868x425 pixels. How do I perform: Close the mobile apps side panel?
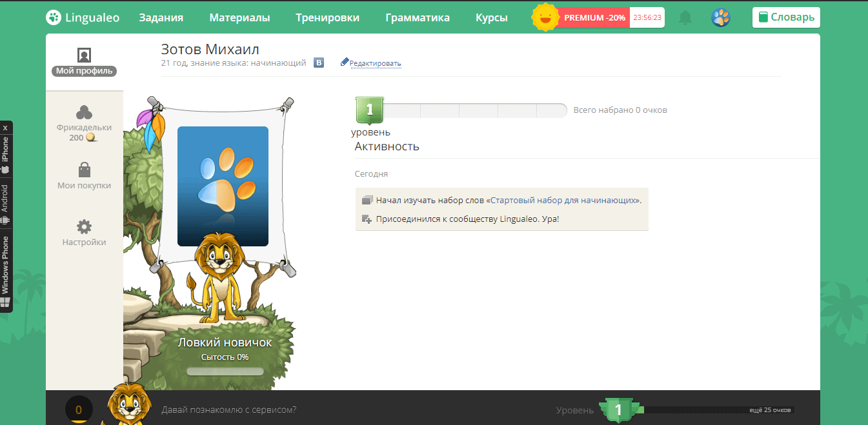coord(5,128)
